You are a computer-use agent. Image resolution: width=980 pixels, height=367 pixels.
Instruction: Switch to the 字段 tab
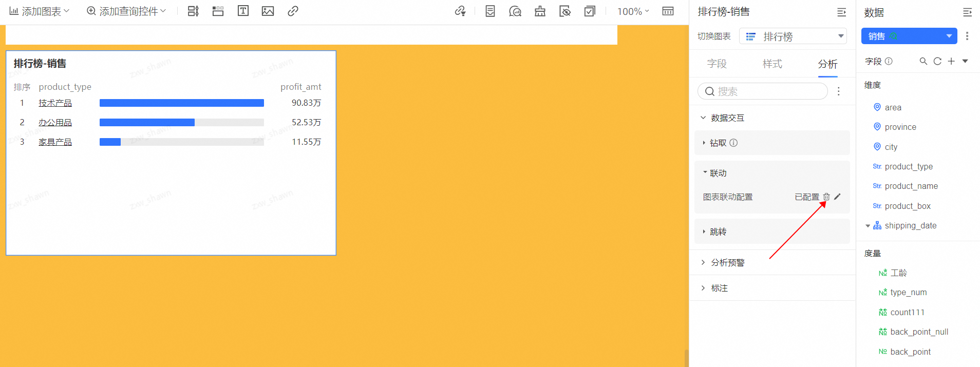717,64
